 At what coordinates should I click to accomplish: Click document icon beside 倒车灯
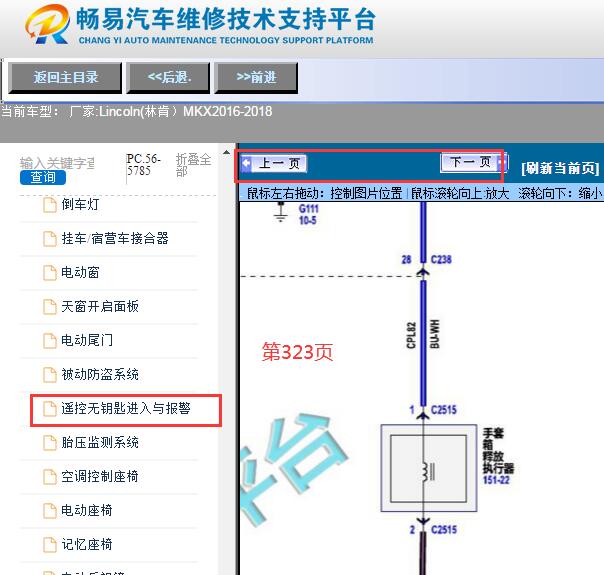(x=49, y=205)
